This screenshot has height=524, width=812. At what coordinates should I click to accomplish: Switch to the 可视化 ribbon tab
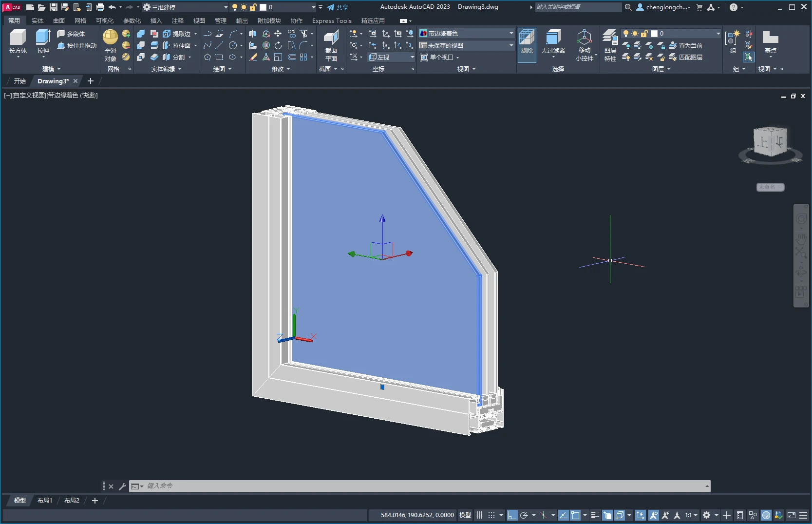[x=105, y=21]
